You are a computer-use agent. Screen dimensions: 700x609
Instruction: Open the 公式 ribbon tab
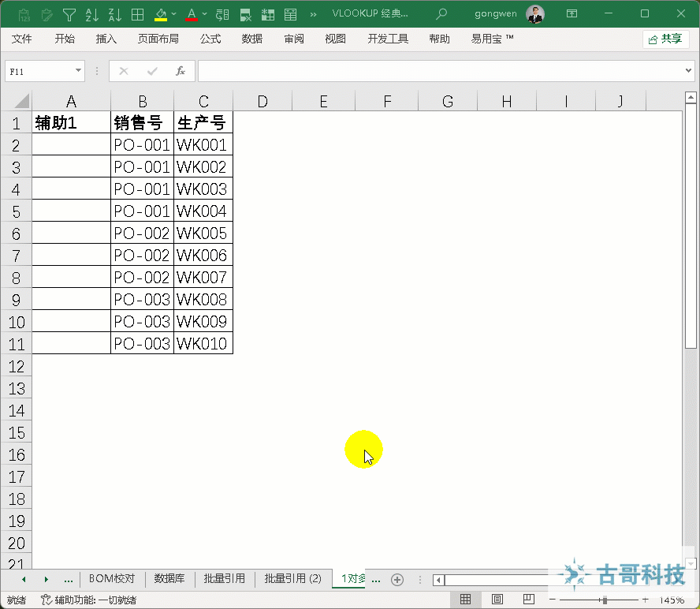click(x=210, y=39)
